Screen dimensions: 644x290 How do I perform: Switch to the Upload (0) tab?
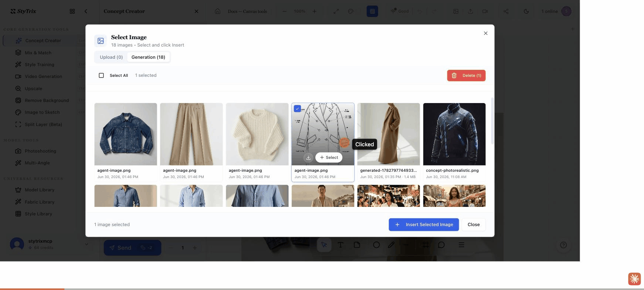111,57
